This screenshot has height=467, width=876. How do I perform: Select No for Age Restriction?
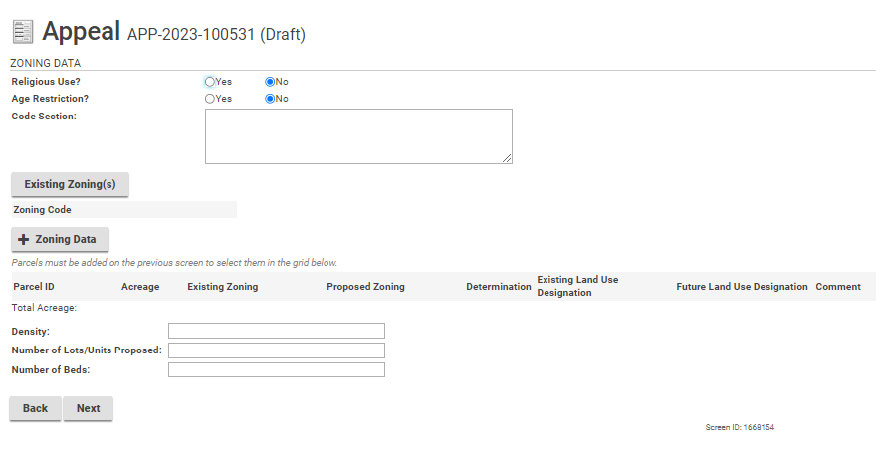270,99
